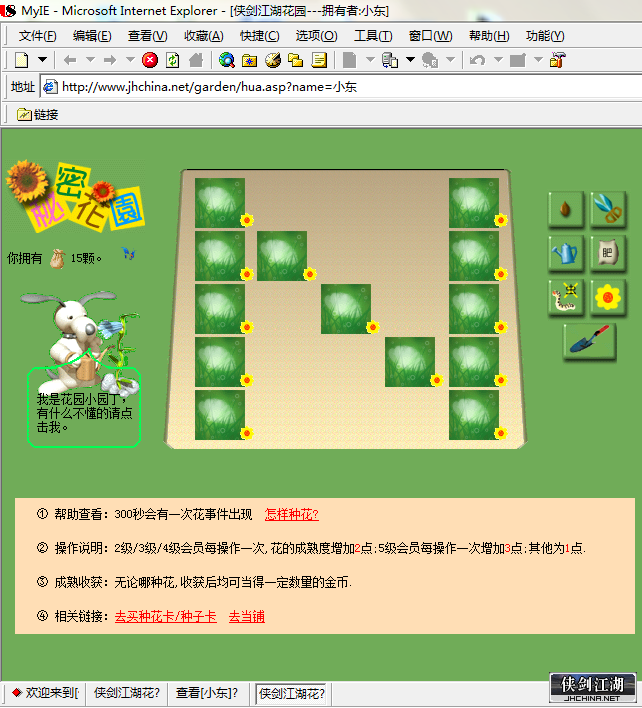The width and height of the screenshot is (642, 708).
Task: Go back with the Back arrow
Action: 70,60
